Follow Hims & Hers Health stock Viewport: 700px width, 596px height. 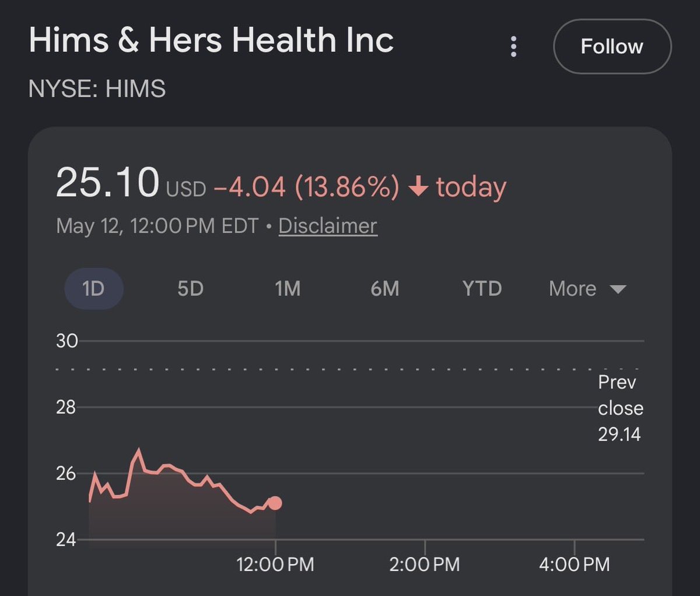[612, 47]
